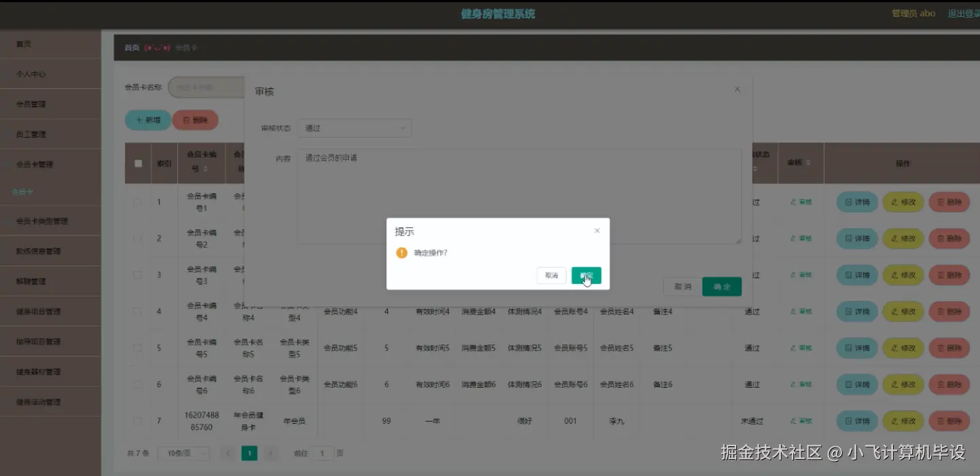Toggle the select-all checkbox in table header
The width and height of the screenshot is (980, 476).
(139, 163)
